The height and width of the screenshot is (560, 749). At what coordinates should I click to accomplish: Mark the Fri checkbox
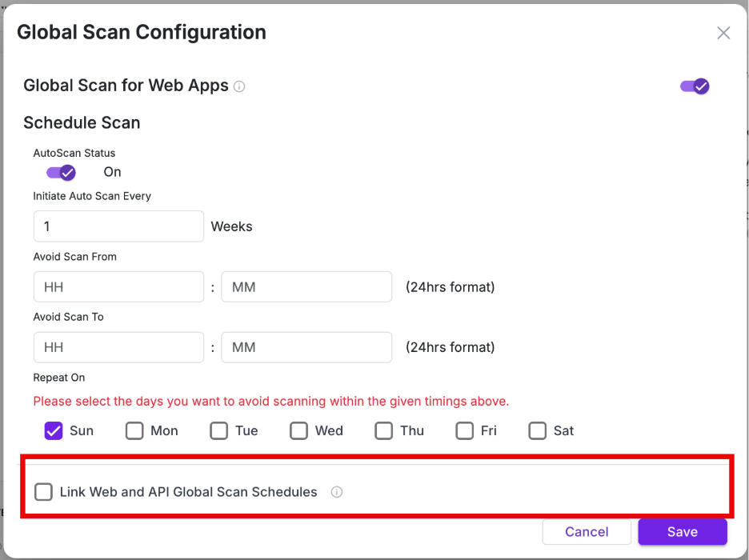click(465, 430)
